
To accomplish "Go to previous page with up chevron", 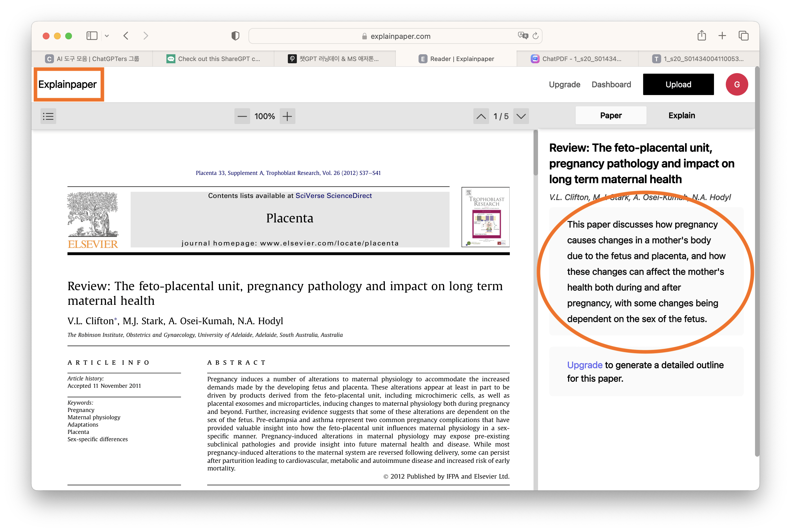I will [x=481, y=116].
